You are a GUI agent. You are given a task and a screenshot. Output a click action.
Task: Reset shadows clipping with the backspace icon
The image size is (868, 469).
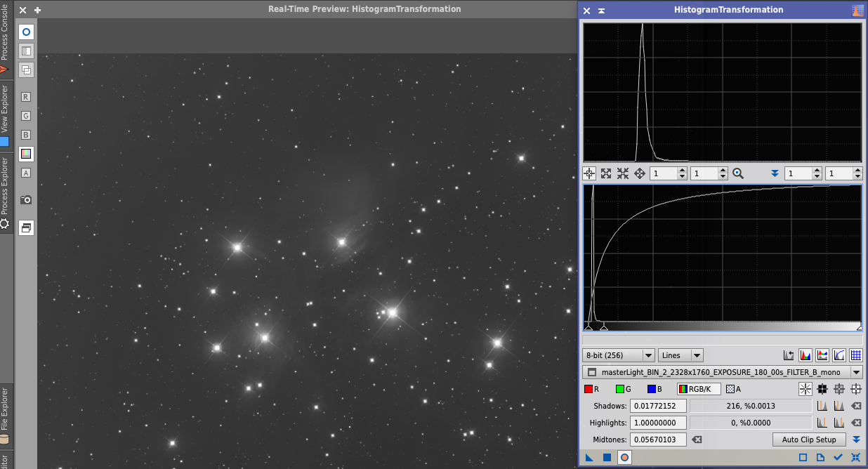pos(856,406)
